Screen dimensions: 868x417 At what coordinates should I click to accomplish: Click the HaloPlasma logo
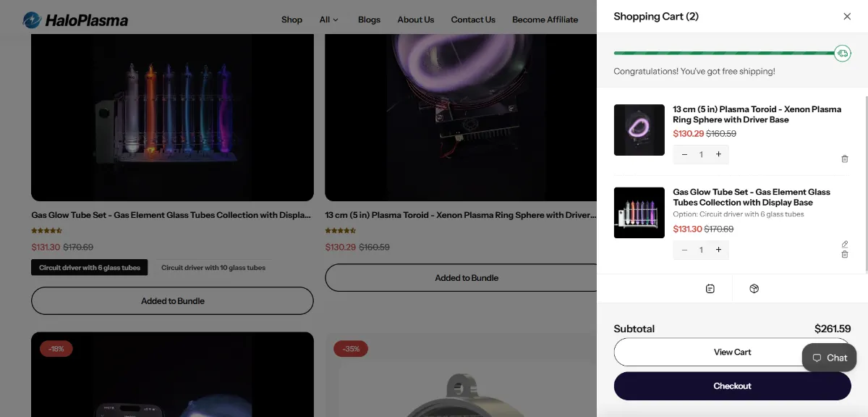[75, 20]
